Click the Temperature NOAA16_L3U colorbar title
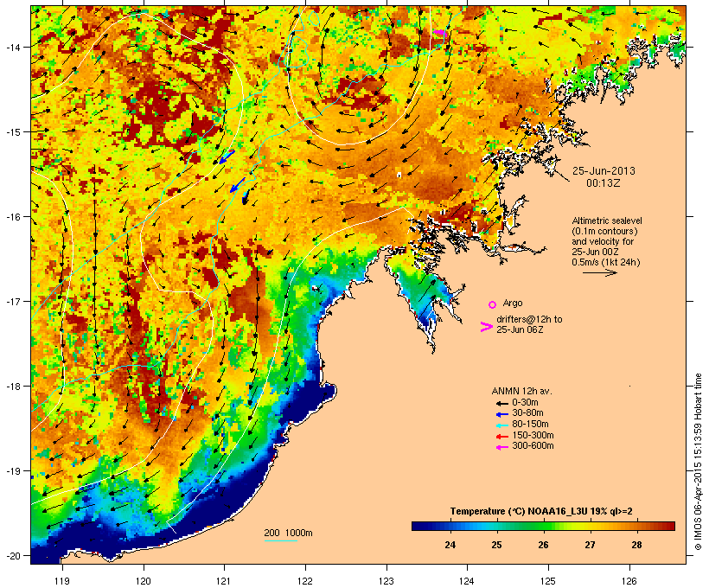The image size is (709, 588). 541,511
